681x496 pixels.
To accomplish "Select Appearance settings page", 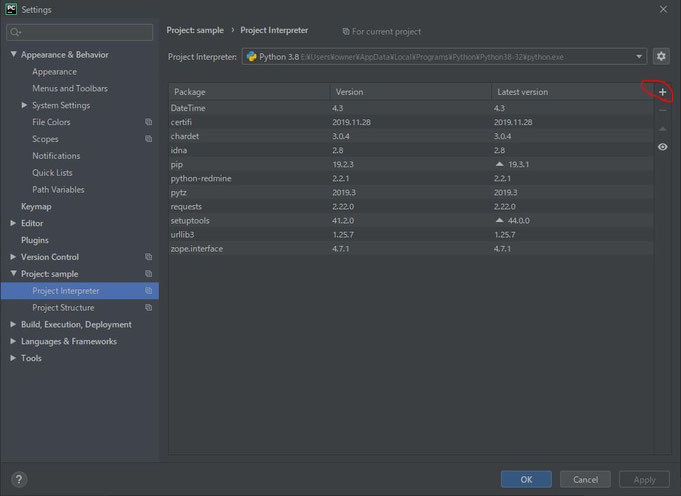I will [54, 72].
